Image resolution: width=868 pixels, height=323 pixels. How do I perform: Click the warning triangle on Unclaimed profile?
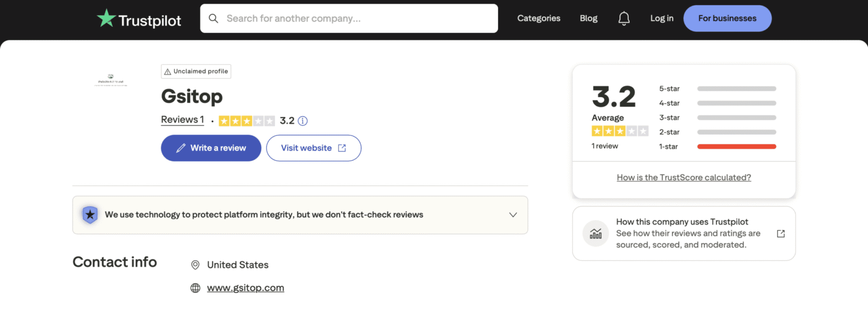coord(167,71)
